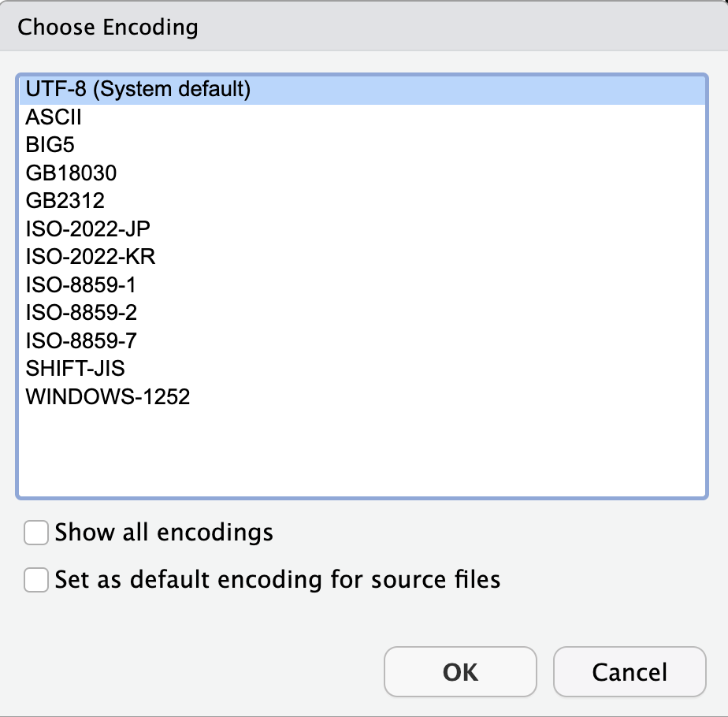Confirm with the OK button
Image resolution: width=728 pixels, height=717 pixels.
[x=460, y=671]
